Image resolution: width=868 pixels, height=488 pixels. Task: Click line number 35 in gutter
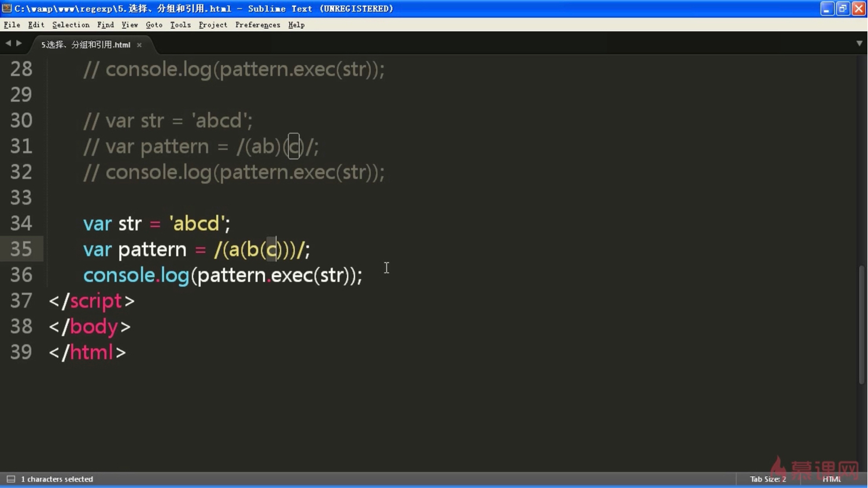[x=21, y=249]
